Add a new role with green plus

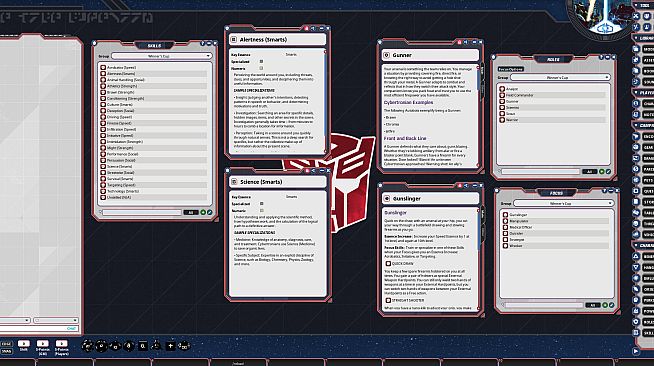[x=602, y=172]
